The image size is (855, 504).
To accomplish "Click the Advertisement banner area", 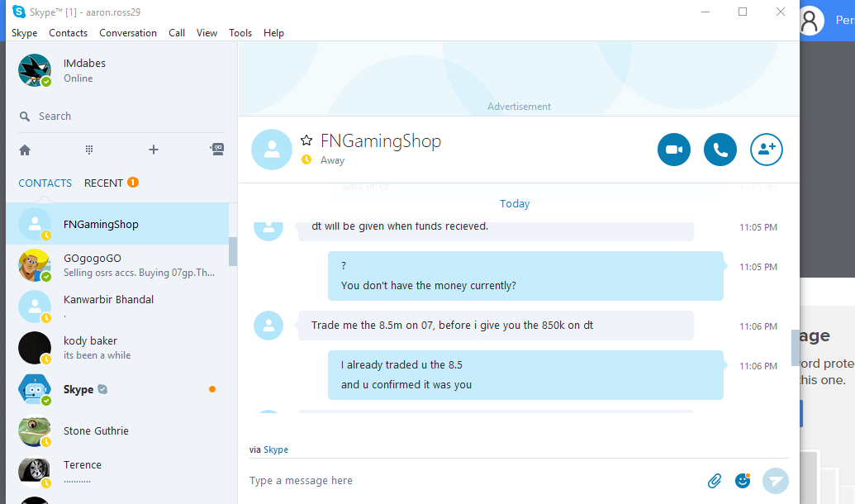I will 519,78.
